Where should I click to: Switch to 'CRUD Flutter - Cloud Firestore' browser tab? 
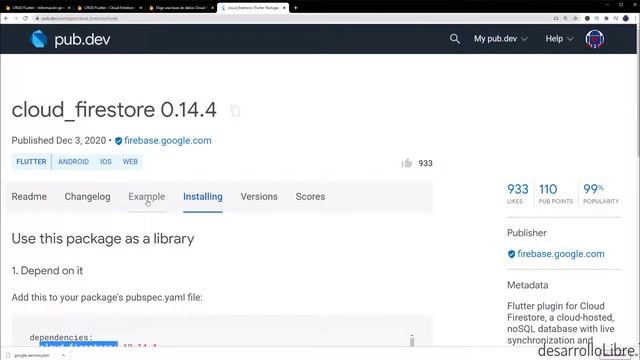coord(109,8)
